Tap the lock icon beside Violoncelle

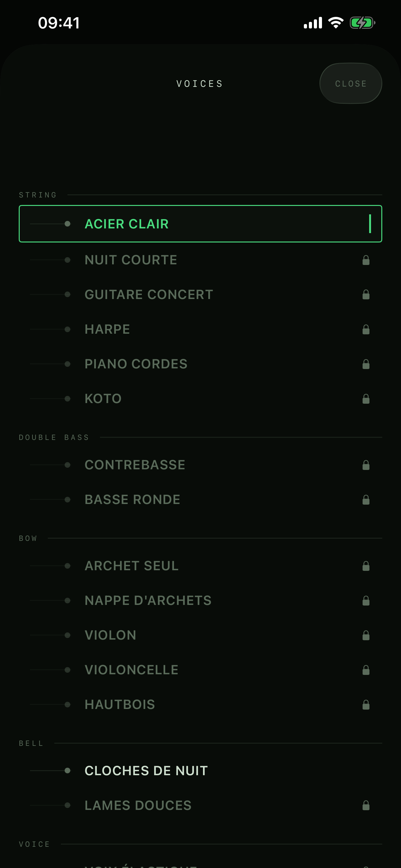coord(366,670)
